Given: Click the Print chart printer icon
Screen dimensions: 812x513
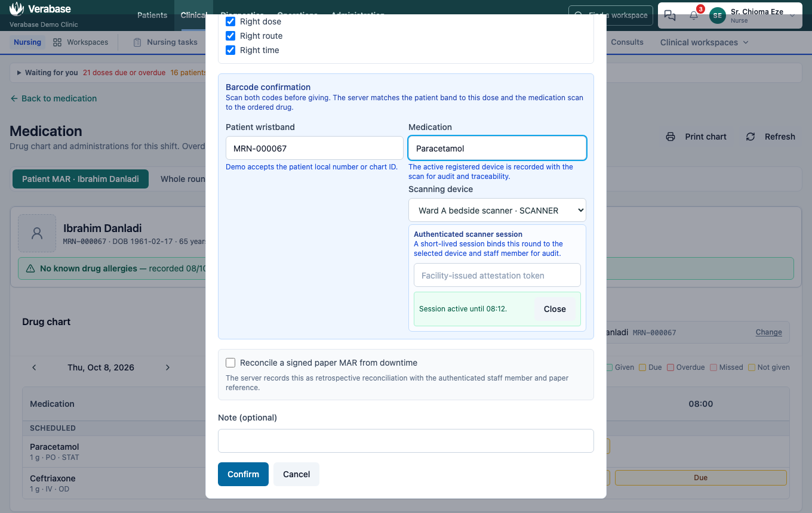Looking at the screenshot, I should [670, 137].
